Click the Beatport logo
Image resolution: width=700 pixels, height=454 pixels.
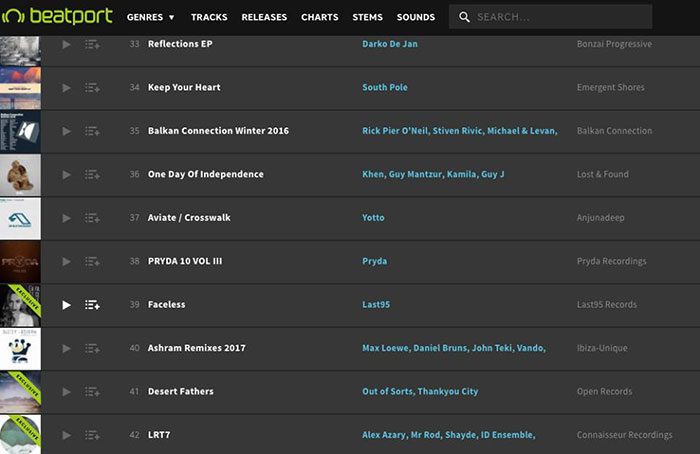point(57,17)
